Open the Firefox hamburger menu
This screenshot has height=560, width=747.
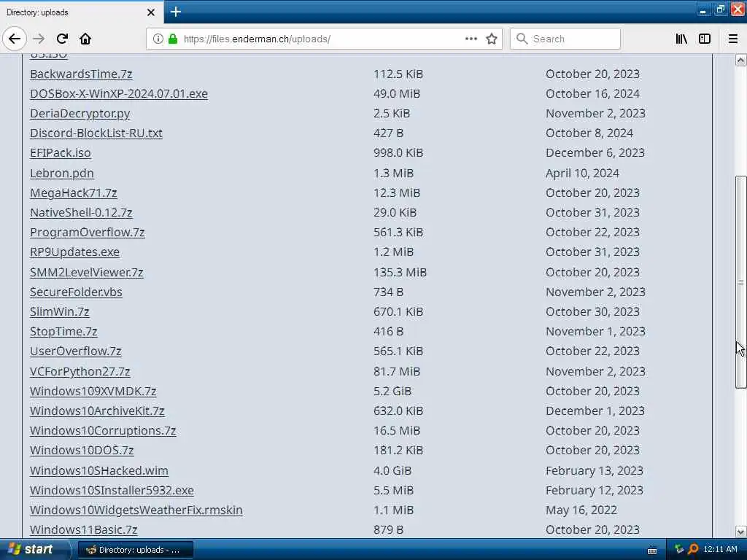coord(732,39)
